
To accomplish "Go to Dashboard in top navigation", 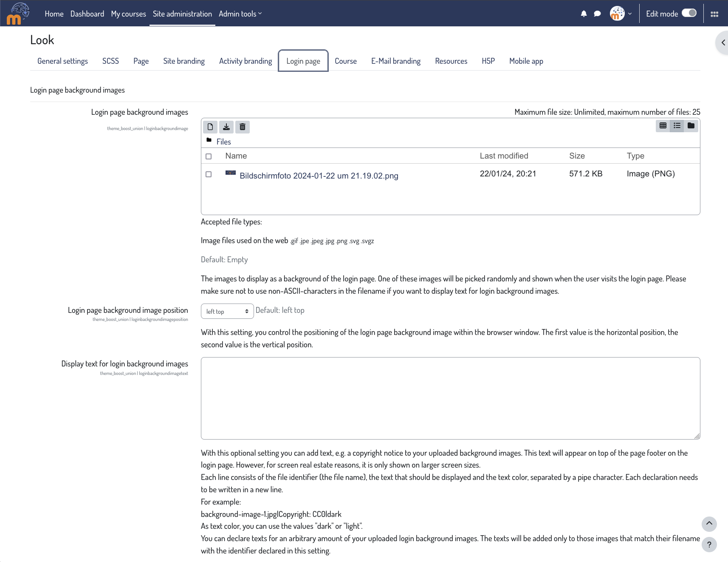I will click(x=87, y=14).
